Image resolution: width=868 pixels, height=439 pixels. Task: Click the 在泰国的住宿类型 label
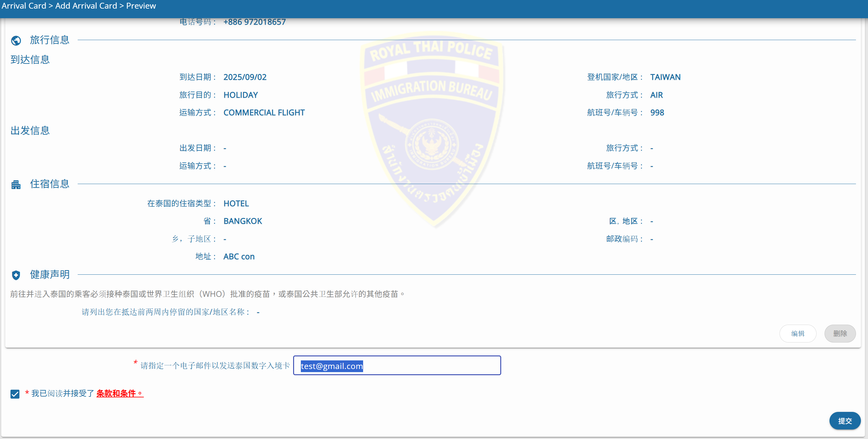[x=182, y=203]
